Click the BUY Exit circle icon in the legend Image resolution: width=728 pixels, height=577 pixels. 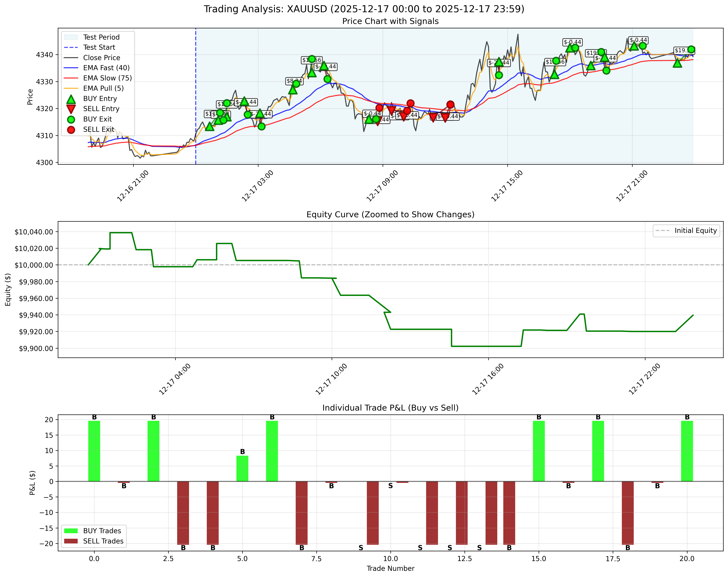(x=71, y=119)
